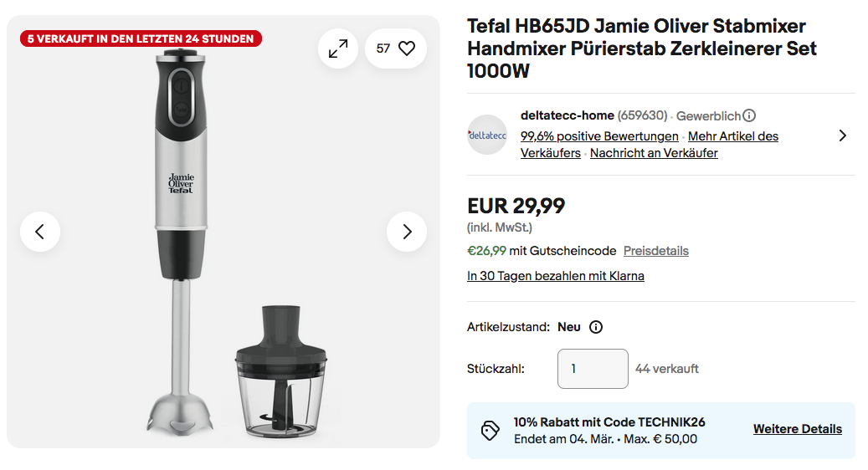
Task: Open the Gewerblich seller info icon
Action: tap(749, 116)
